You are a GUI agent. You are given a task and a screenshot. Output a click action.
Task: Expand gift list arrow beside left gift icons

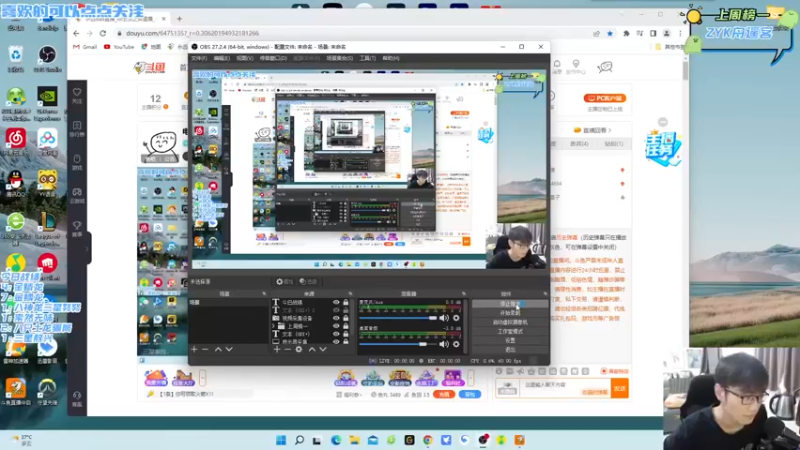(x=203, y=378)
